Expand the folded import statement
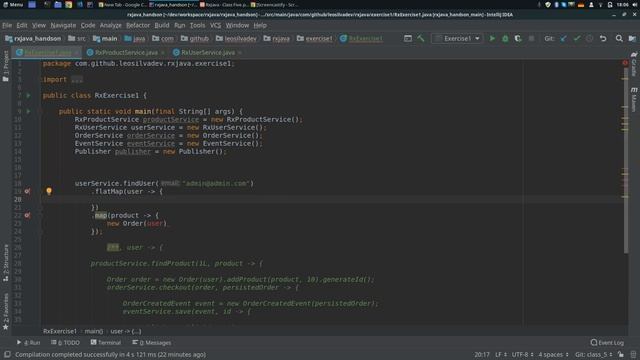 [77, 80]
